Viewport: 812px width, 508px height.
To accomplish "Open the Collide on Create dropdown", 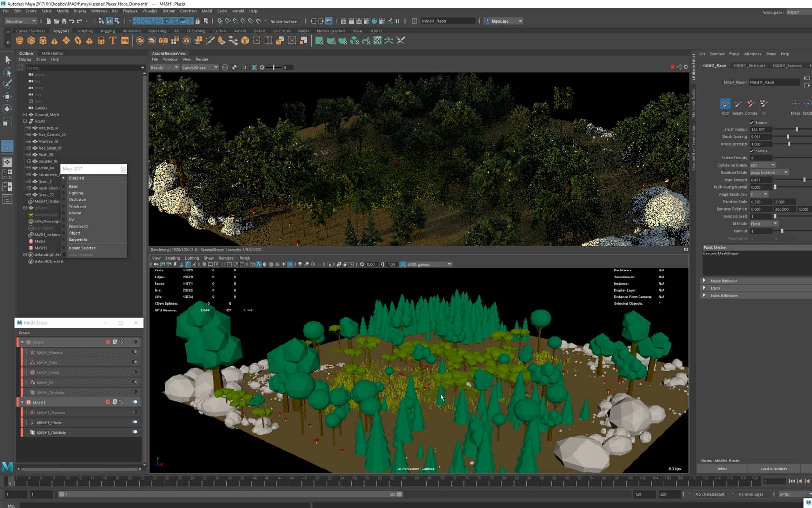I will 762,165.
